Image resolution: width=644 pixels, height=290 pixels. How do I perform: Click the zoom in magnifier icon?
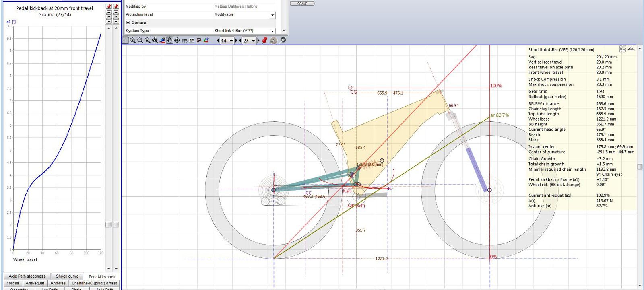coord(133,41)
